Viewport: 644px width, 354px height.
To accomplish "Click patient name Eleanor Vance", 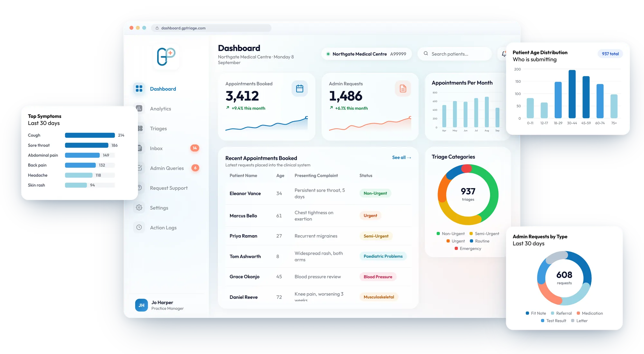I will [245, 193].
